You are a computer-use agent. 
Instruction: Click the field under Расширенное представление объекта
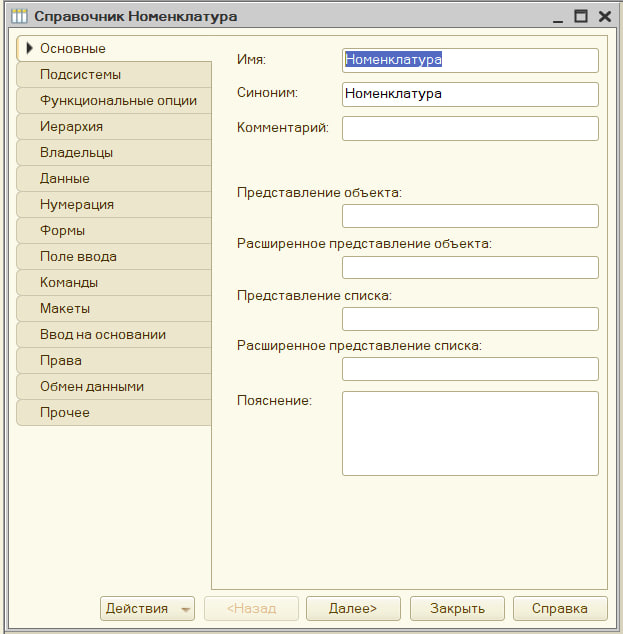(470, 267)
